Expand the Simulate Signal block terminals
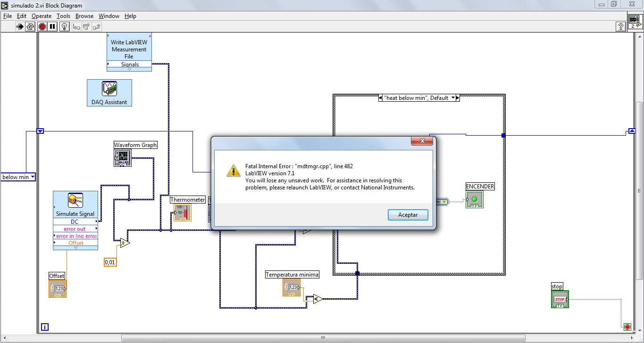 tap(75, 248)
